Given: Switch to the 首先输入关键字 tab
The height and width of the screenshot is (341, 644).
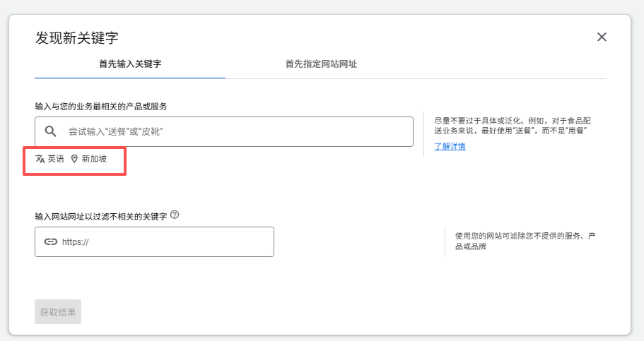Looking at the screenshot, I should tap(130, 64).
